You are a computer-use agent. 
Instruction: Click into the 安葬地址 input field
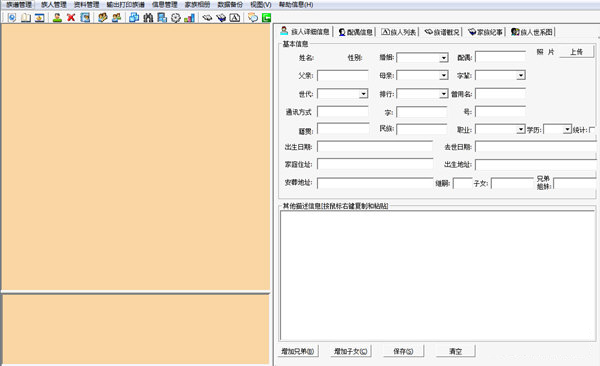(x=375, y=183)
